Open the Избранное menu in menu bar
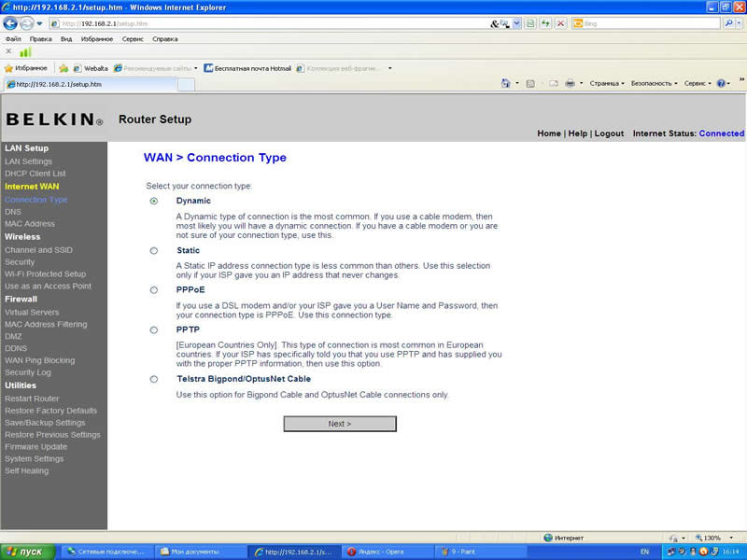This screenshot has width=747, height=560. pyautogui.click(x=97, y=39)
